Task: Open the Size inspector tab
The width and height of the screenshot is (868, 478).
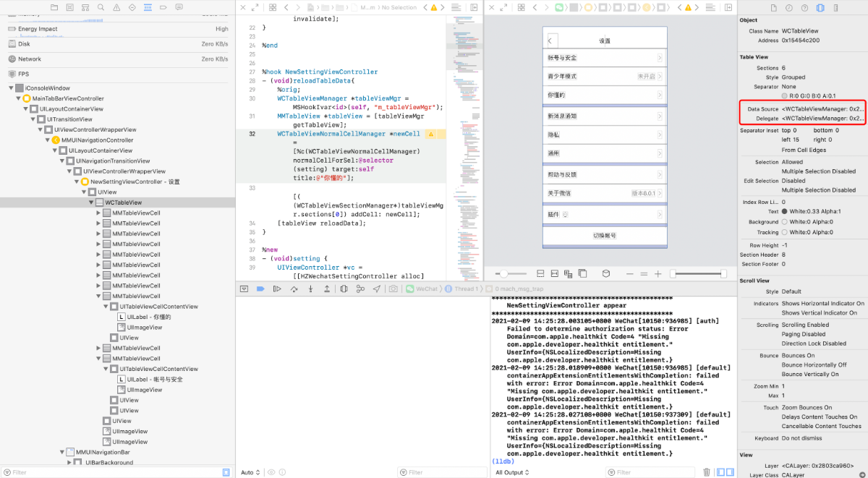Action: pyautogui.click(x=836, y=7)
